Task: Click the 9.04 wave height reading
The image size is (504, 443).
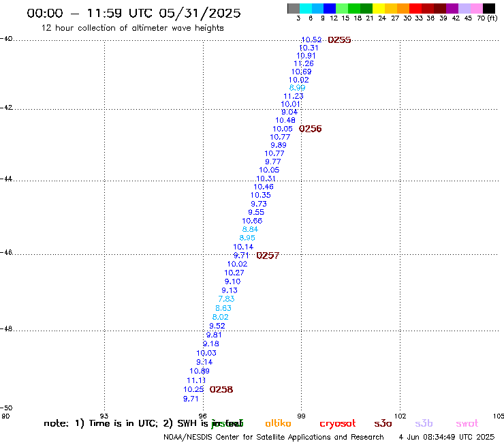Action: 289,112
